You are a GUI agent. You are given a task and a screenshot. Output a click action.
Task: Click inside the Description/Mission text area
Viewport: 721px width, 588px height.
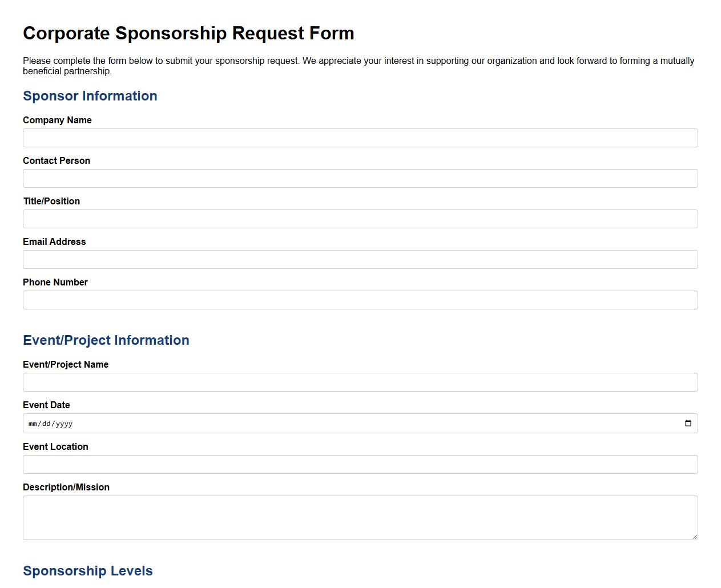(x=360, y=517)
